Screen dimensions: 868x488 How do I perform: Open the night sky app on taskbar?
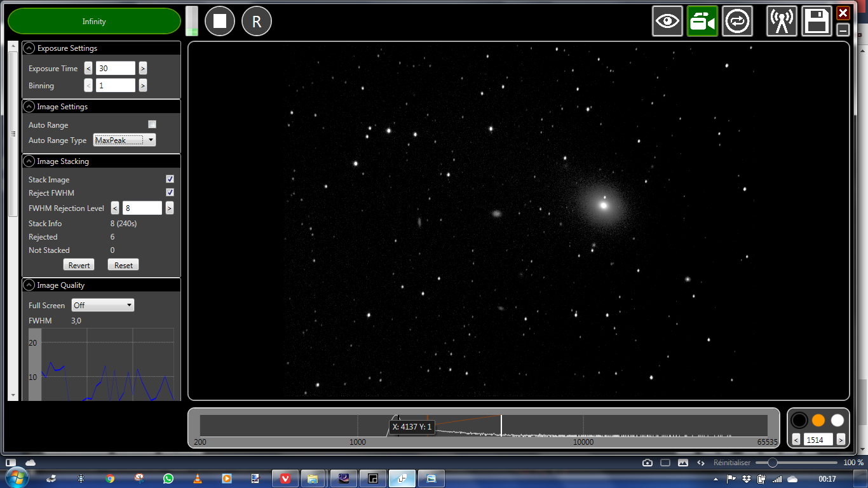(344, 478)
